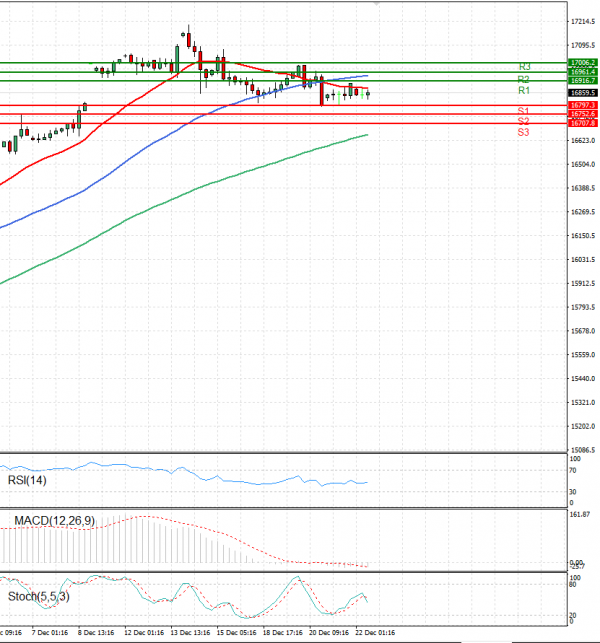
Task: Click the S2 support label
Action: (523, 121)
